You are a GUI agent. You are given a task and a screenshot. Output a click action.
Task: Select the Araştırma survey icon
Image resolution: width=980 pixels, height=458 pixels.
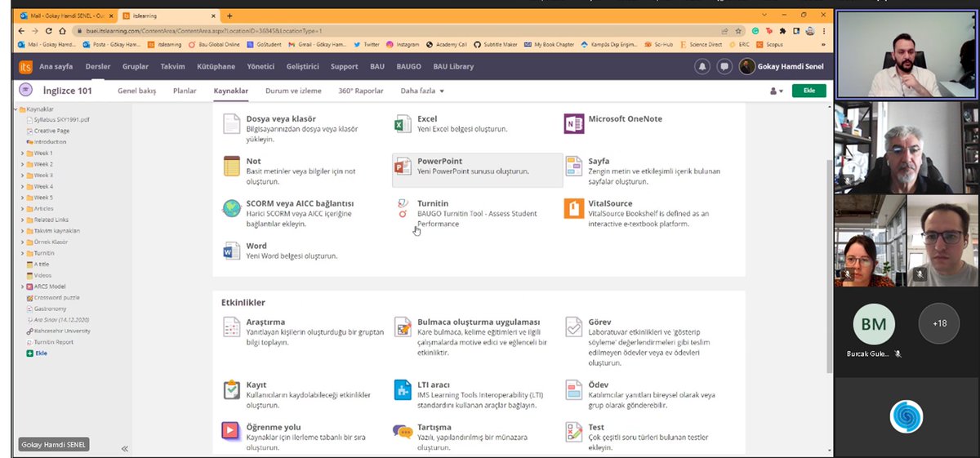[x=231, y=327]
